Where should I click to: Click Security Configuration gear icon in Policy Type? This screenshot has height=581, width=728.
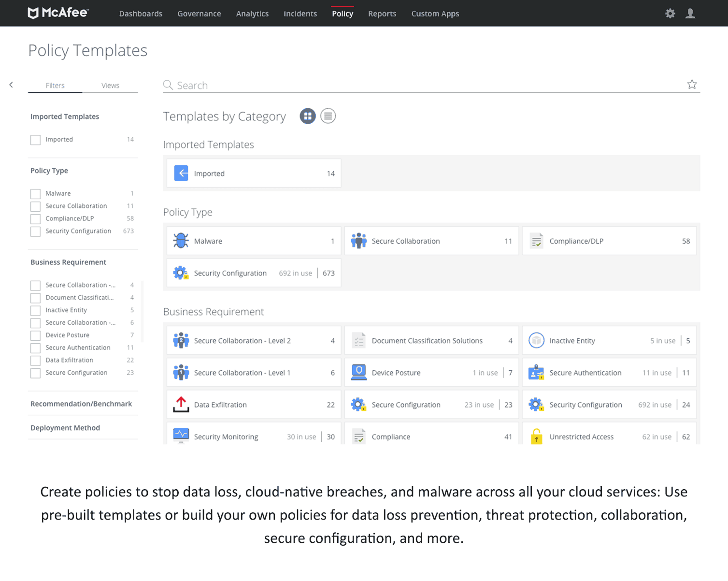[181, 273]
